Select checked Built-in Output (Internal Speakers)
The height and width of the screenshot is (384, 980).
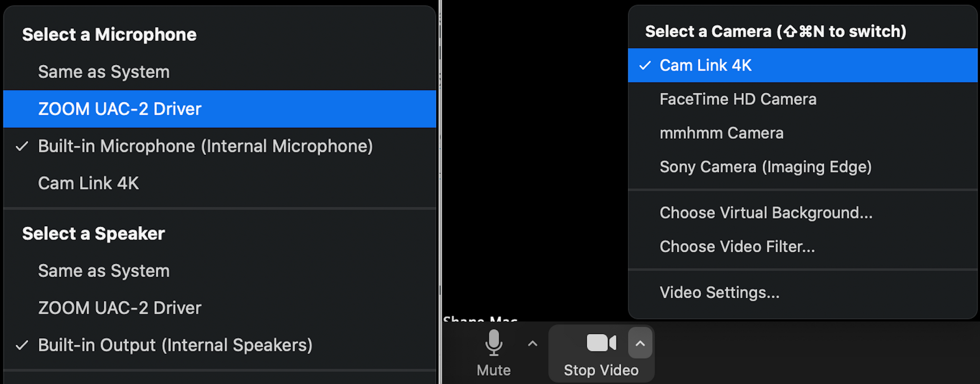[x=220, y=345]
